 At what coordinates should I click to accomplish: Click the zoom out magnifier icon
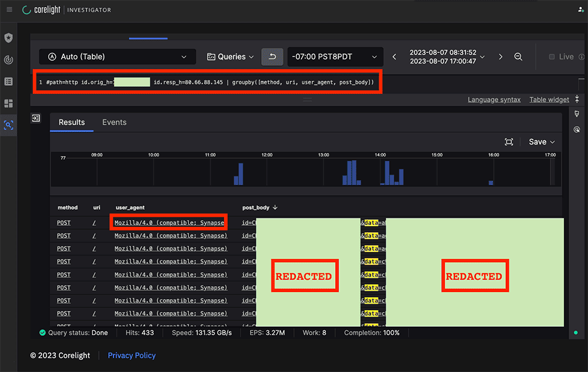tap(518, 57)
